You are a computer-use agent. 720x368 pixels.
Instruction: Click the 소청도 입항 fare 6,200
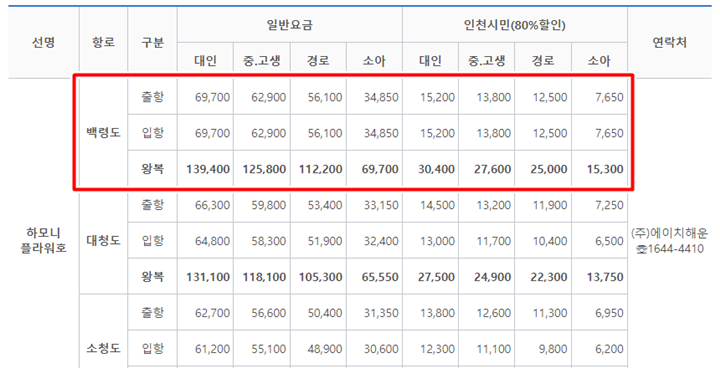pyautogui.click(x=609, y=349)
